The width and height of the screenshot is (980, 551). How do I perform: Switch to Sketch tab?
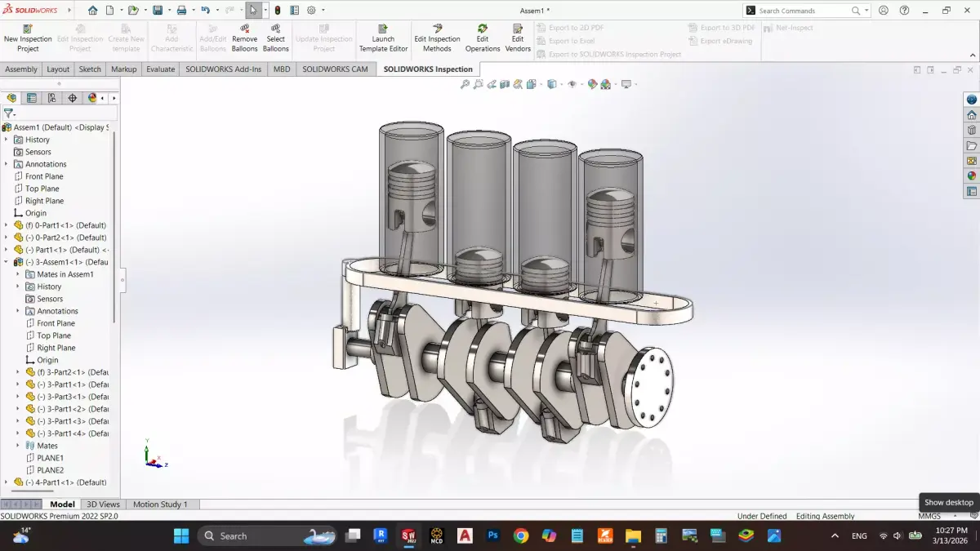coord(90,69)
